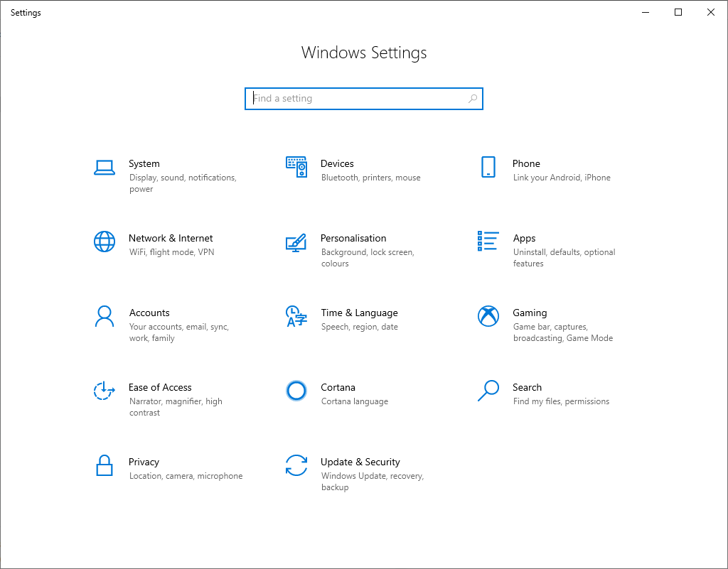Open the Update & Security title link

pos(360,462)
